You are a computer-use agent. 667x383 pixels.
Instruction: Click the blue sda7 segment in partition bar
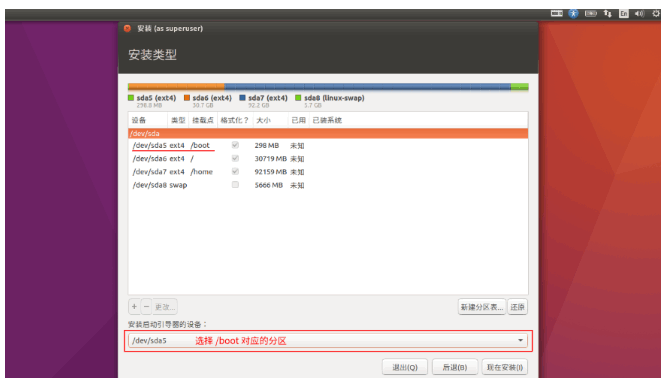point(368,87)
